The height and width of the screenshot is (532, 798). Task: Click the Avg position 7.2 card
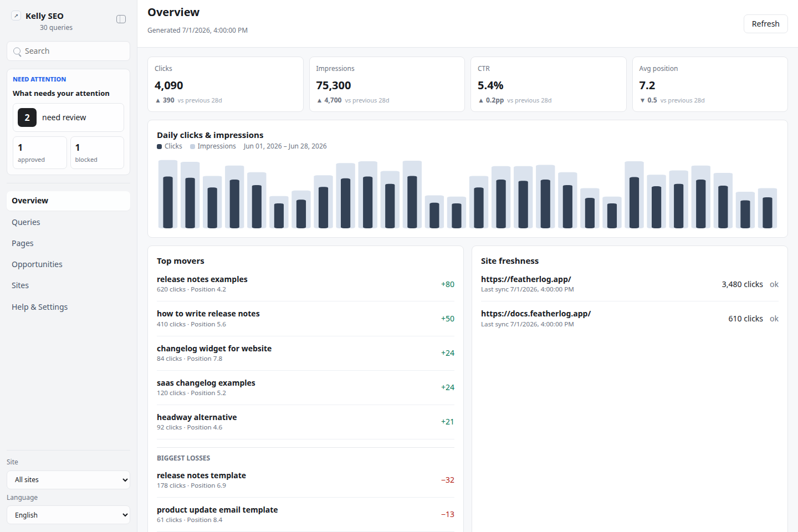point(710,84)
